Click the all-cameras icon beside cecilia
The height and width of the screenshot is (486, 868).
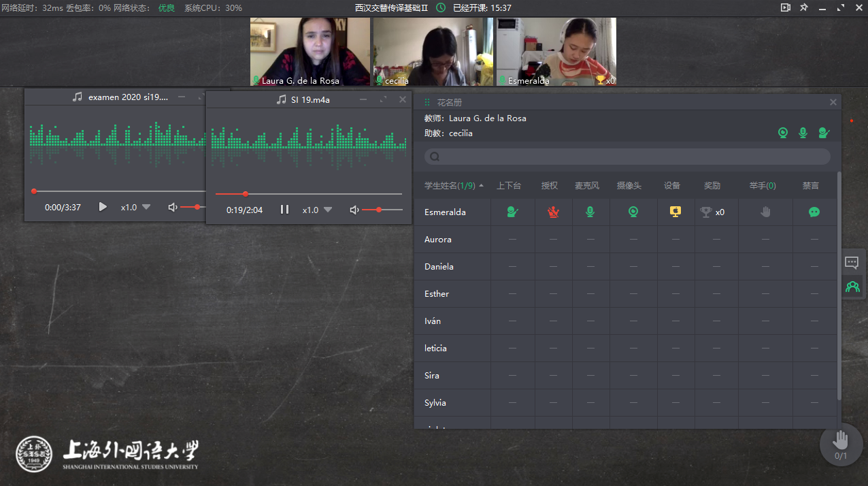click(x=783, y=133)
